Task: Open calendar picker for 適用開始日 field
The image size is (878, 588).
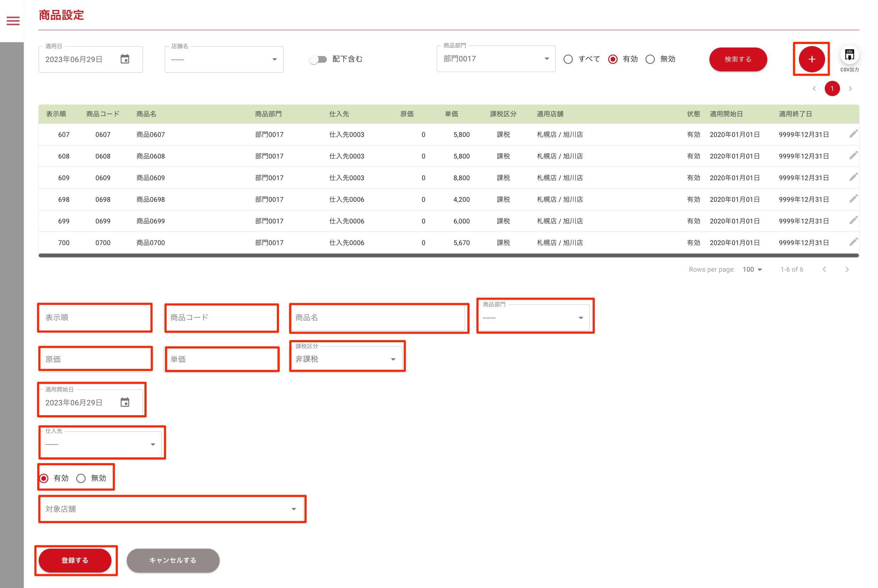Action: [125, 403]
